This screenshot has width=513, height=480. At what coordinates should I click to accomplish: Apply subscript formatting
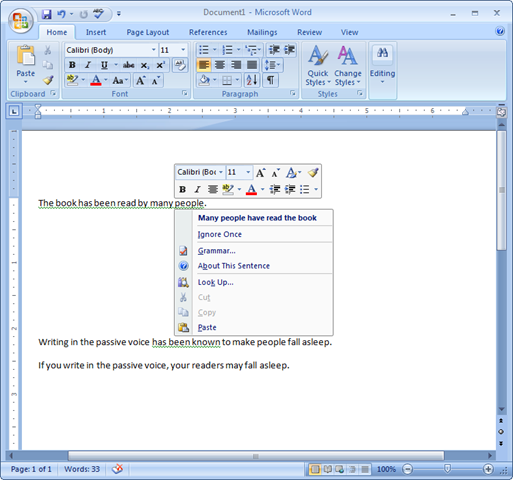pyautogui.click(x=145, y=65)
